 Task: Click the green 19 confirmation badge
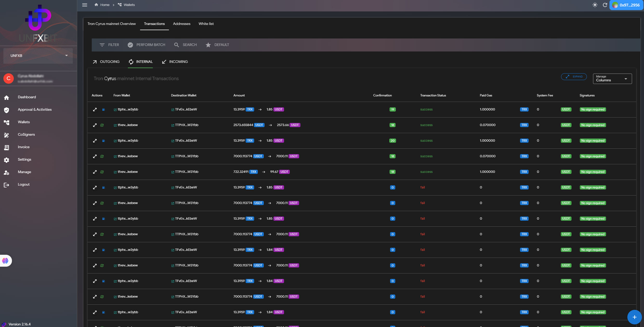pos(392,109)
